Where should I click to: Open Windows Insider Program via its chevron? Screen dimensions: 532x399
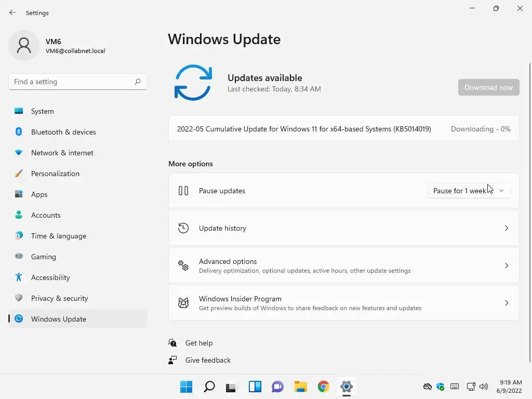[x=506, y=303]
